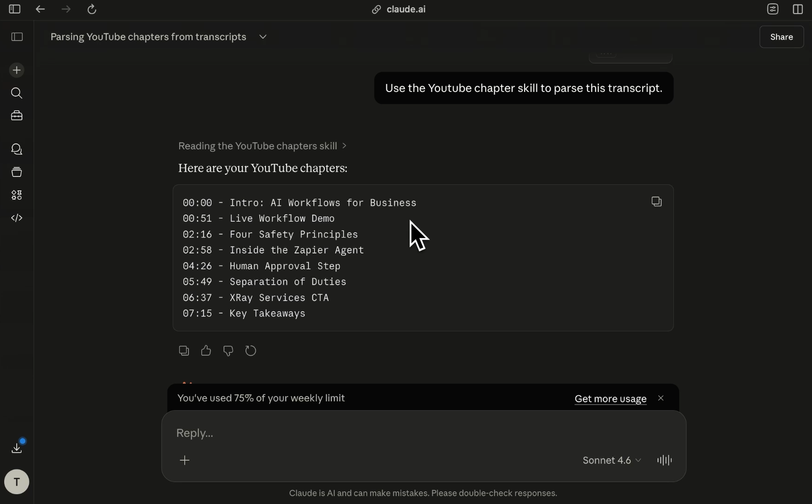This screenshot has height=504, width=812.
Task: Click 'Here are your YouTube chapters:' text
Action: pyautogui.click(x=263, y=168)
